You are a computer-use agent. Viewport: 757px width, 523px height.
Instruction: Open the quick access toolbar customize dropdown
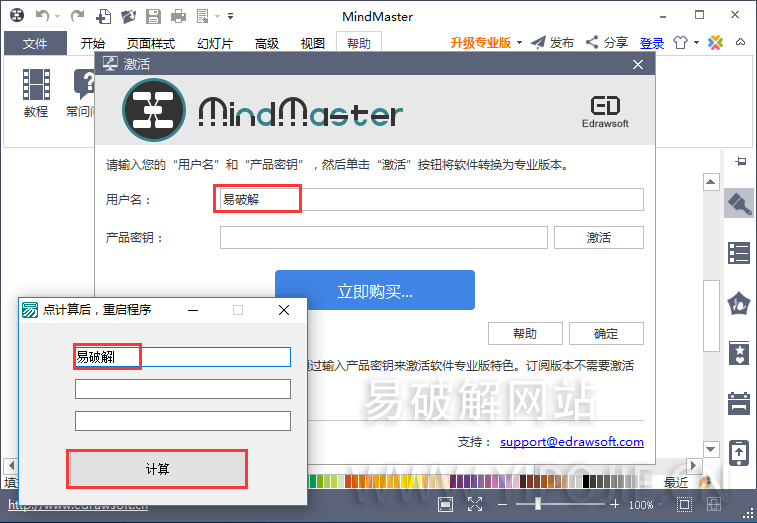click(x=231, y=16)
